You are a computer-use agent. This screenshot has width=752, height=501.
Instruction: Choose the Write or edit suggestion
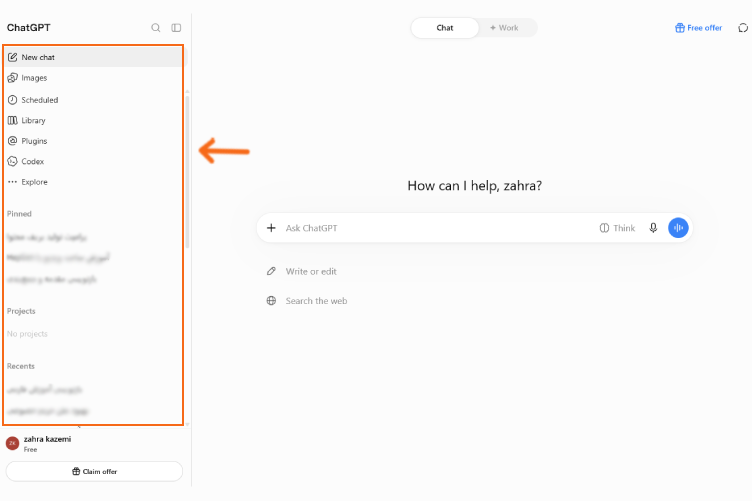(302, 271)
